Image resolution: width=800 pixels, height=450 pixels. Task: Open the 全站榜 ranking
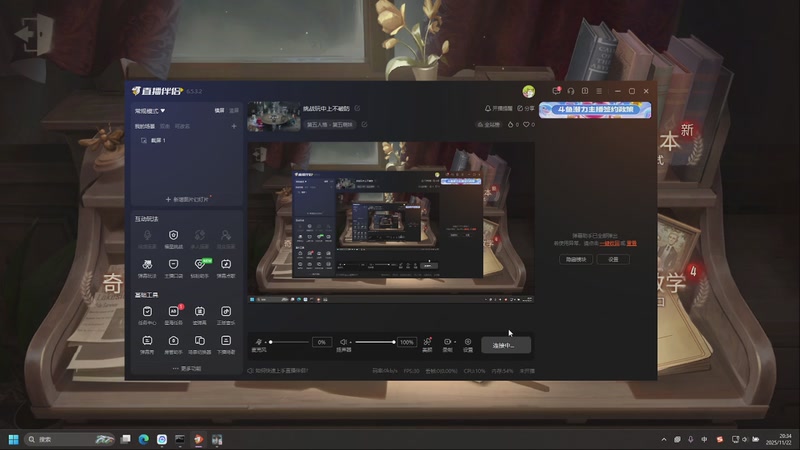[488, 124]
